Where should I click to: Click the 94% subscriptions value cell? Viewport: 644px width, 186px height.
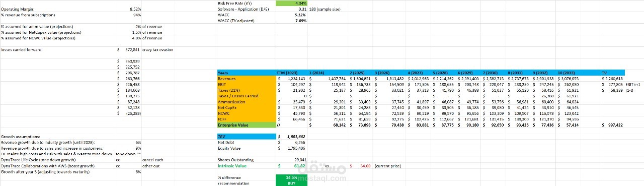[x=137, y=15]
